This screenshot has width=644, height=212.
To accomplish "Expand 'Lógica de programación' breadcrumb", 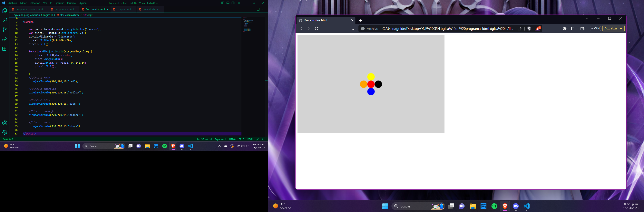I will (26, 15).
